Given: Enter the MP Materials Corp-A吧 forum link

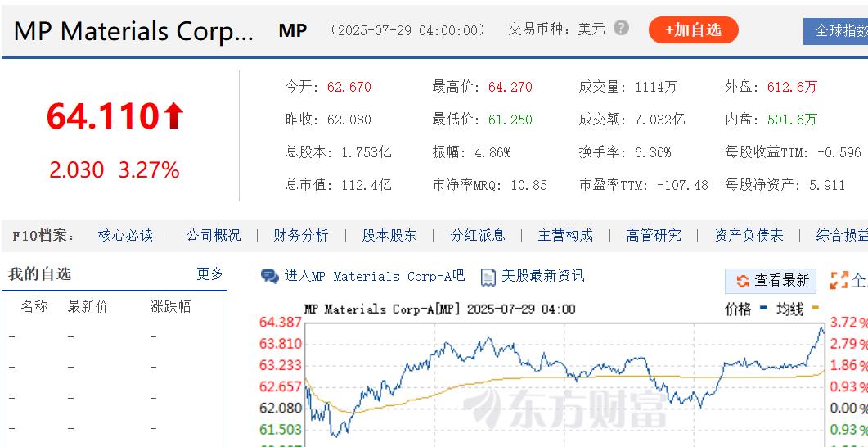Looking at the screenshot, I should coord(374,276).
